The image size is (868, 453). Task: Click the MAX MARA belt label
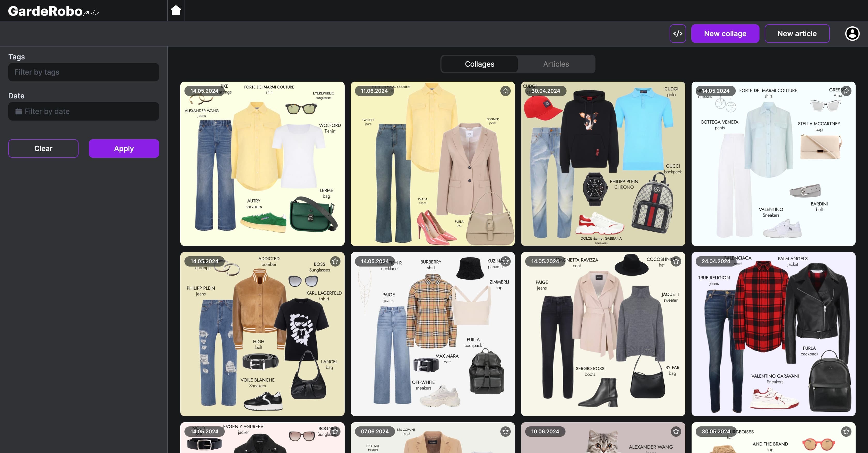pos(447,359)
